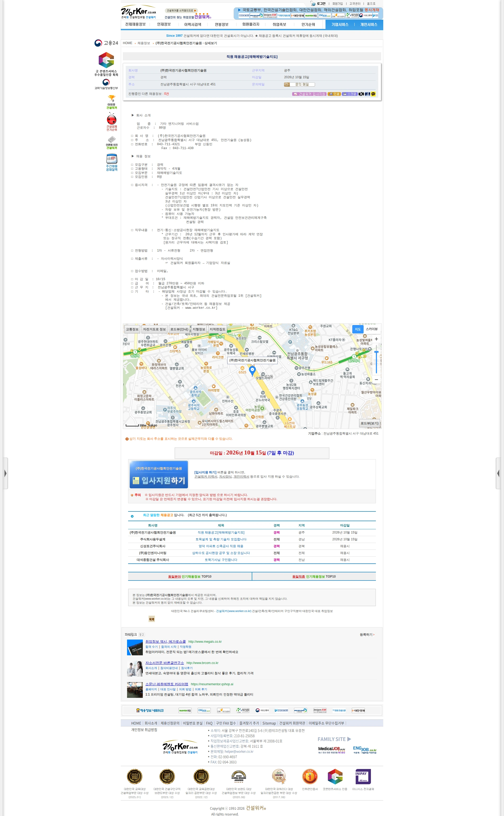Open 로드뷰(보기) button on map
The image size is (504, 816).
coord(370,423)
